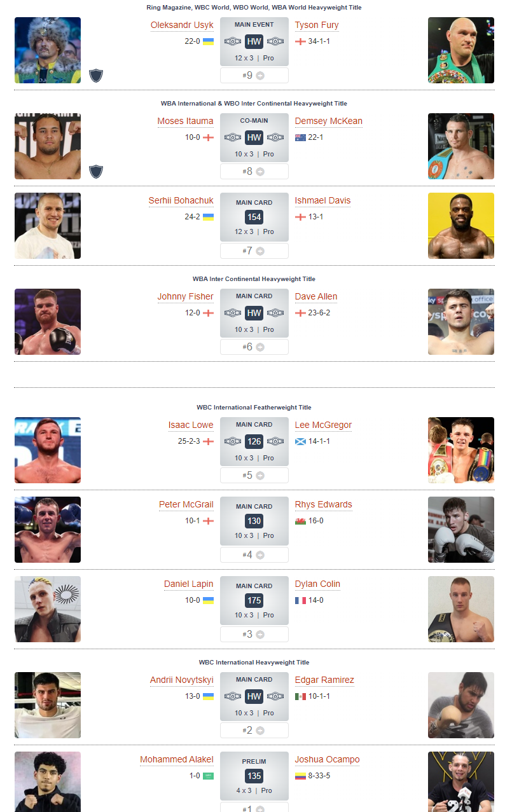
Task: Expand the #7 bout ranking arrow
Action: (x=260, y=251)
